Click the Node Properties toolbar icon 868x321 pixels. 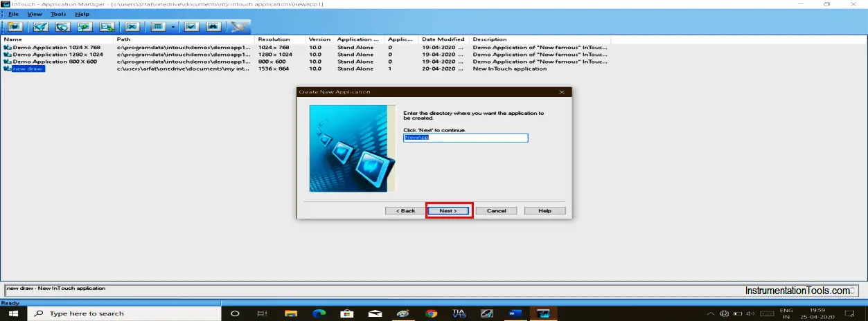[192, 27]
